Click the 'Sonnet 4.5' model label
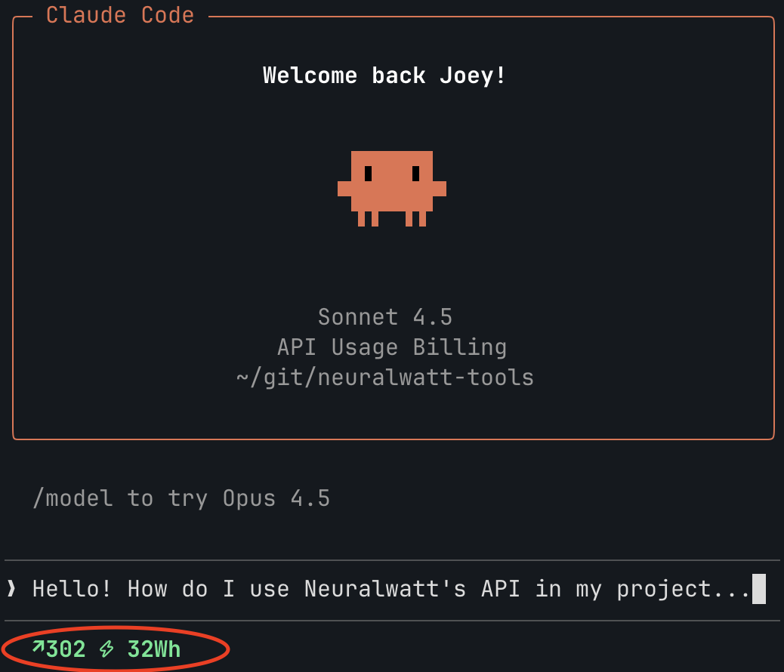Viewport: 784px width, 672px height. pyautogui.click(x=385, y=317)
